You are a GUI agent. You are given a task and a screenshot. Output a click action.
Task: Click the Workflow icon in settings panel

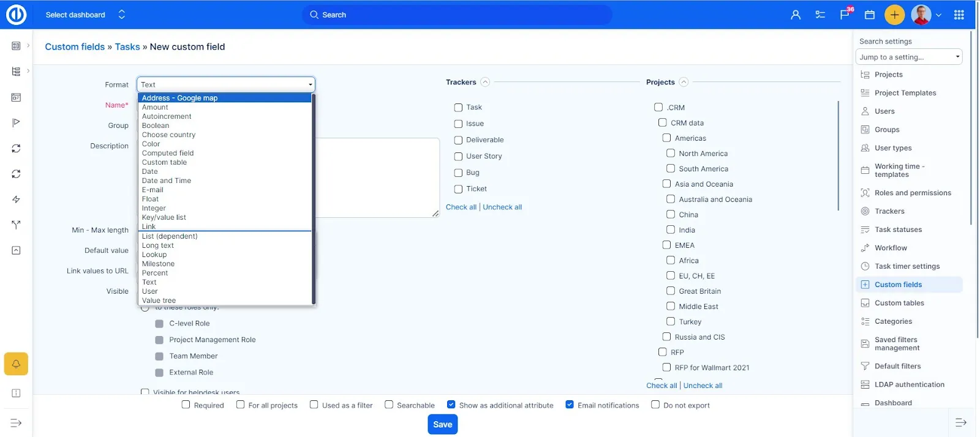point(865,248)
